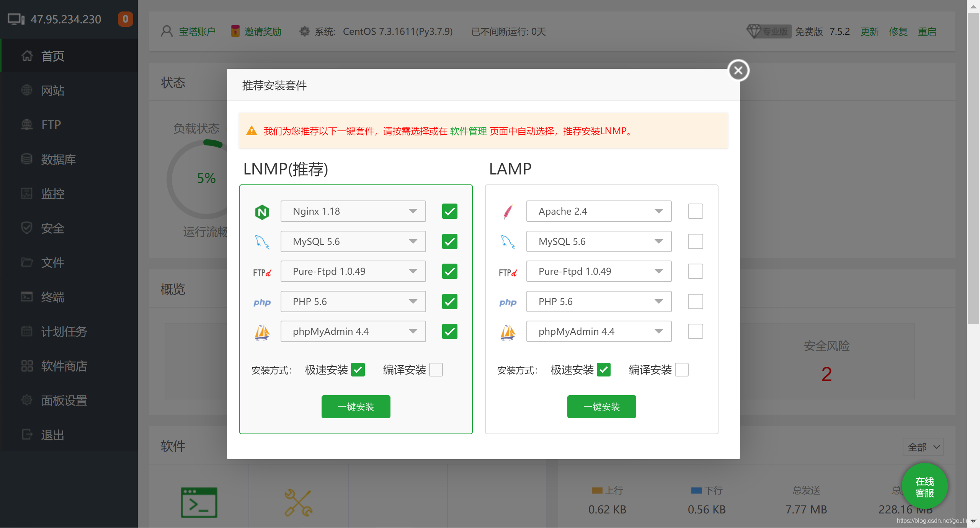Open the LNMP phpMyAdmin 4.4 dropdown

(353, 331)
